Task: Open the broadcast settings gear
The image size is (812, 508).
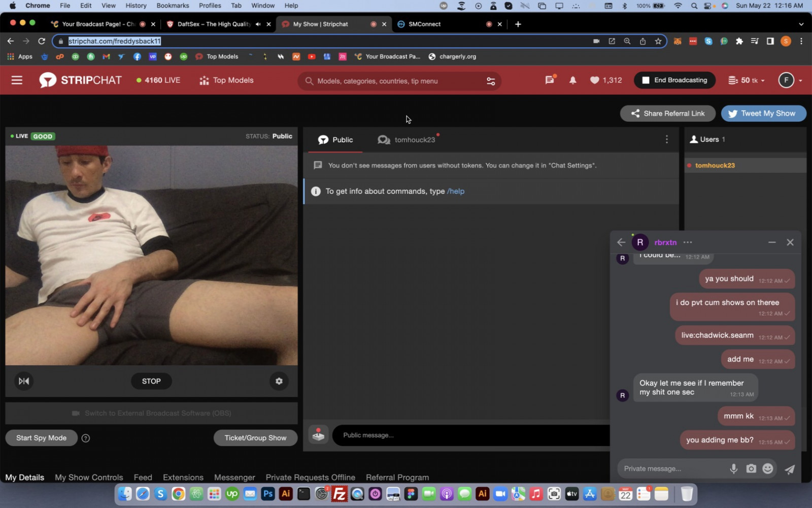Action: click(279, 381)
